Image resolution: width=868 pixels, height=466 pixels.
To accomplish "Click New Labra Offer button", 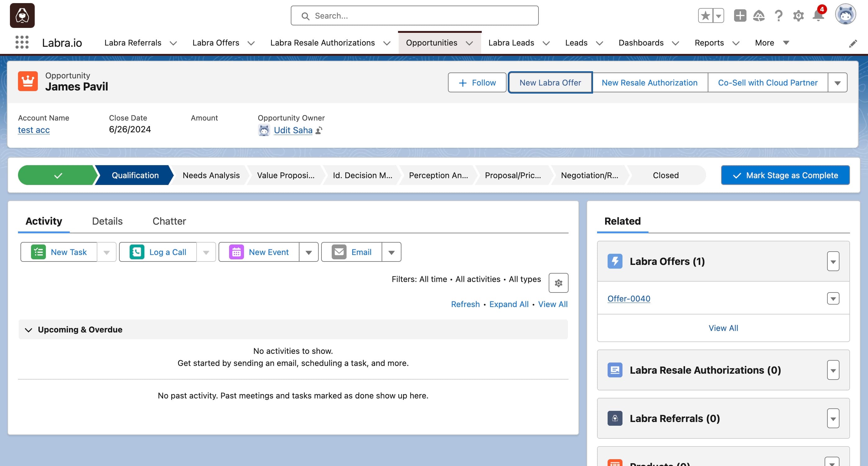I will click(550, 82).
